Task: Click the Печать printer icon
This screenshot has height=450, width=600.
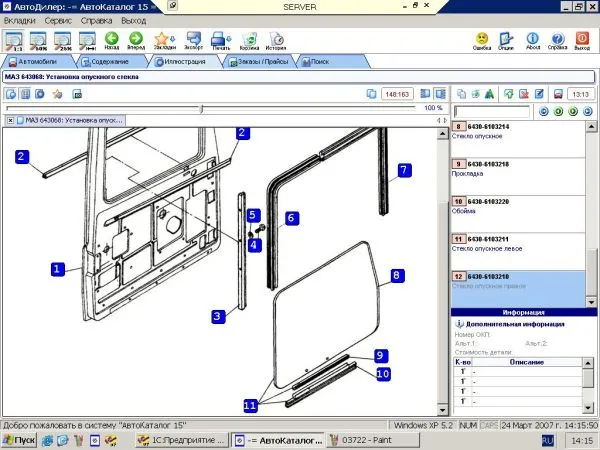Action: point(221,40)
